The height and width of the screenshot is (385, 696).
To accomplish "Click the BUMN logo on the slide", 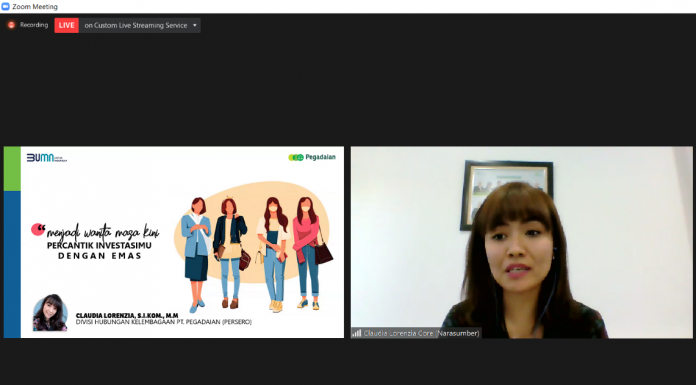I will (47, 158).
